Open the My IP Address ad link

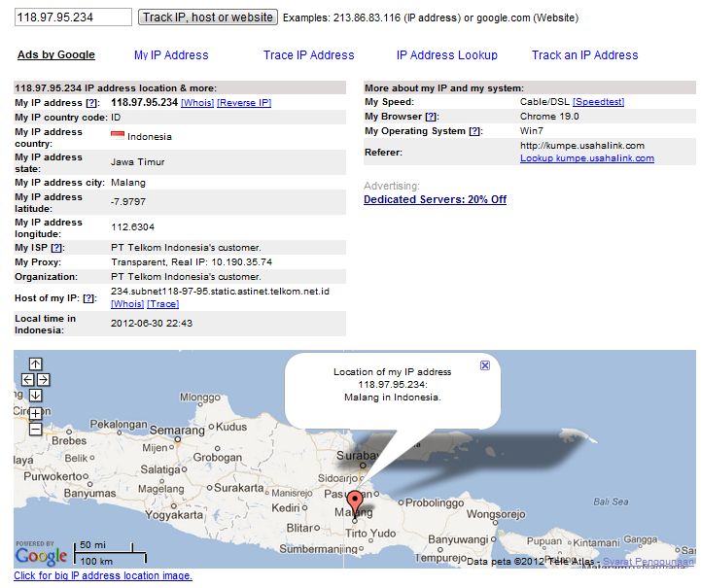[x=171, y=55]
